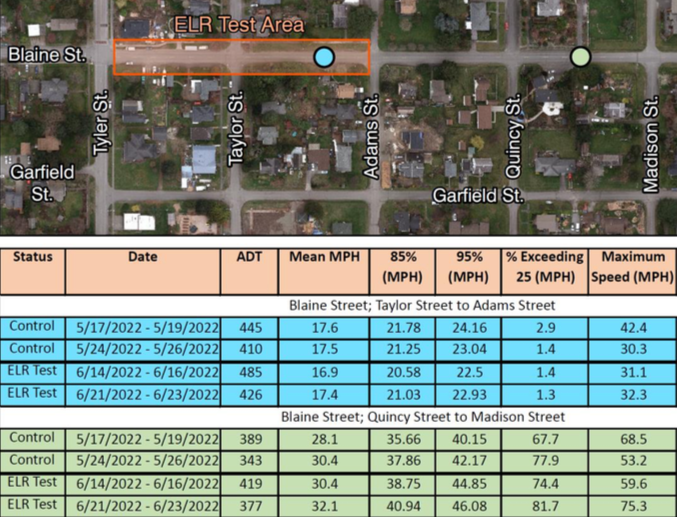This screenshot has height=519, width=677.
Task: Select the orange ELR Test Area title
Action: [x=240, y=26]
